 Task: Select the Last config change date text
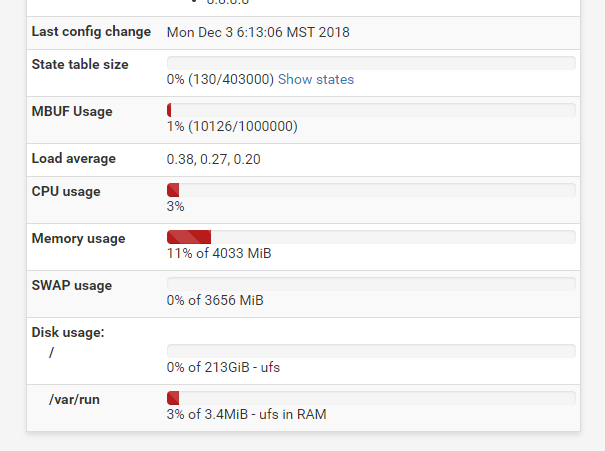pos(258,32)
